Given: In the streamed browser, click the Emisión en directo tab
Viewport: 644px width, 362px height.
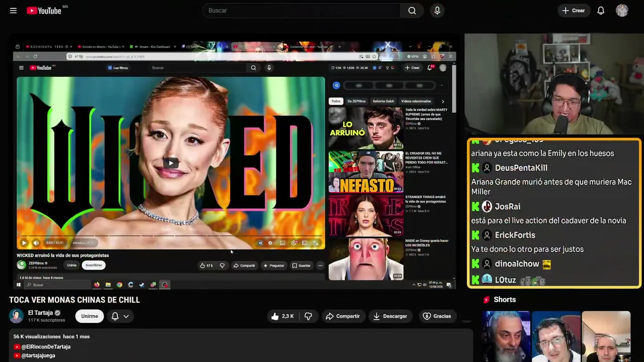Looking at the screenshot, I should point(101,47).
